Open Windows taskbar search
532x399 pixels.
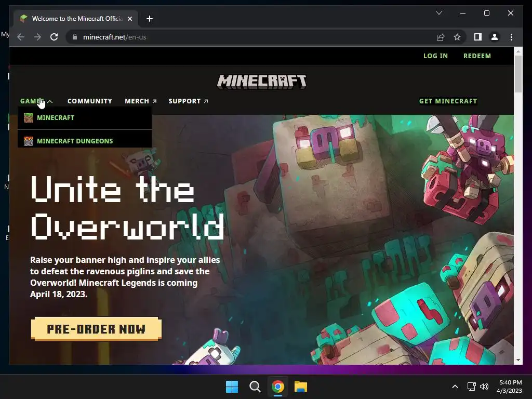tap(255, 387)
